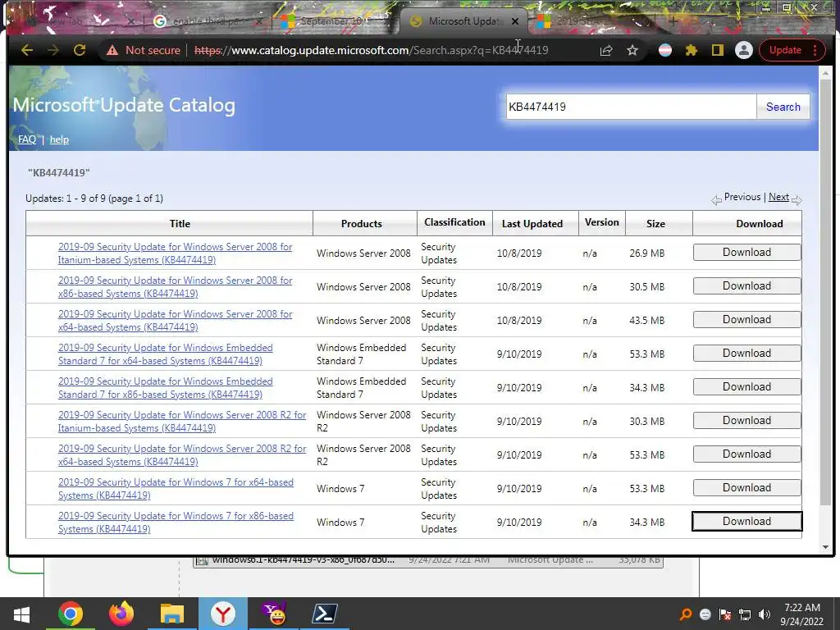
Task: Open Windows 7 x86-based update link
Action: [176, 523]
